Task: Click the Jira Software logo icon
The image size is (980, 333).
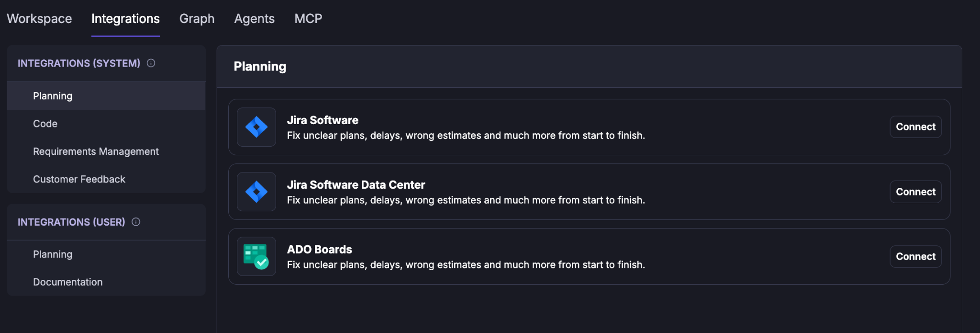Action: pos(256,127)
